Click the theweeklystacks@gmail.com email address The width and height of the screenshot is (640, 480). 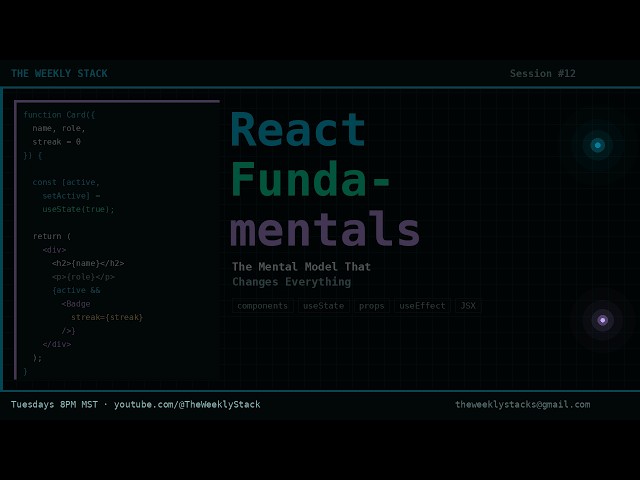point(522,404)
